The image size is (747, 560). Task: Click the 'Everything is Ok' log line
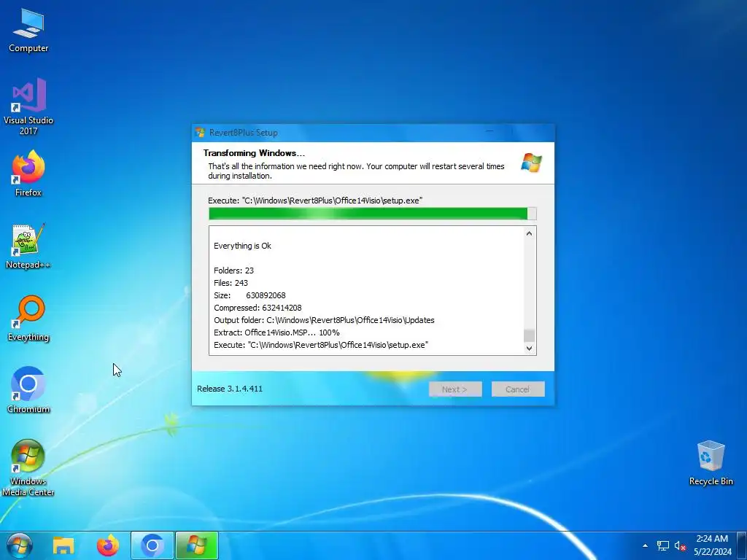pyautogui.click(x=242, y=246)
